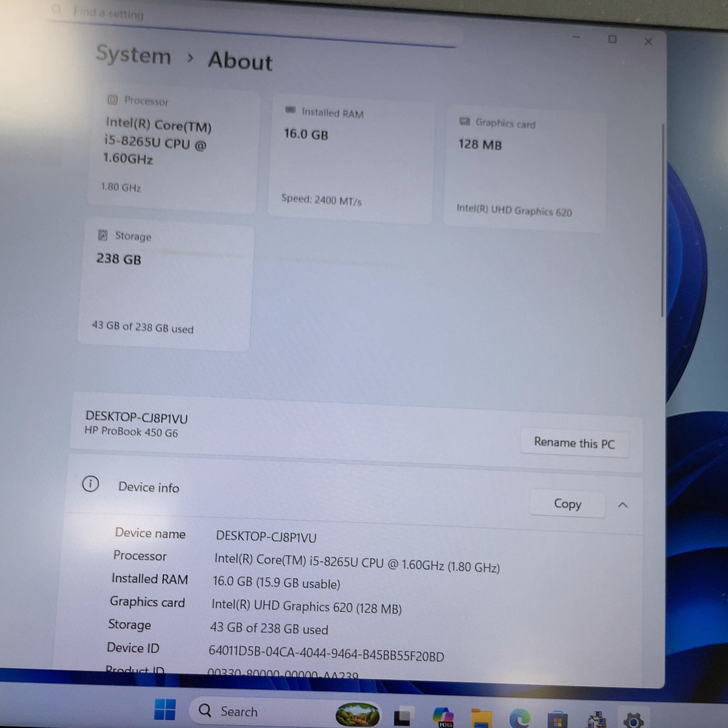Launch Microsoft 365 Copilot from taskbar
Screen dimensions: 728x728
(443, 716)
